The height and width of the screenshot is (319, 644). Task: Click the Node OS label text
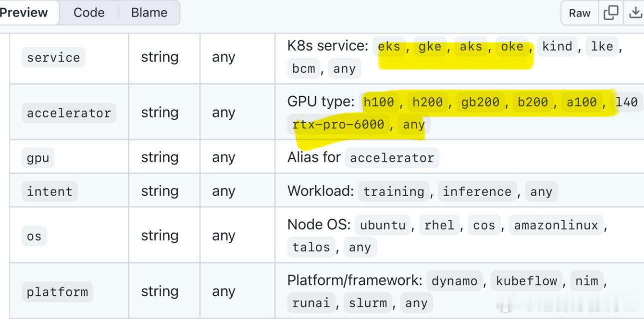coord(319,224)
